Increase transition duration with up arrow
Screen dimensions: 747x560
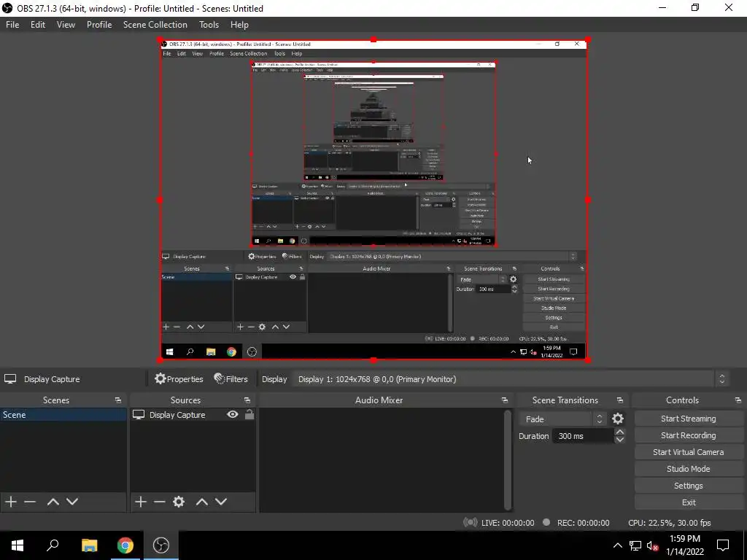point(620,432)
